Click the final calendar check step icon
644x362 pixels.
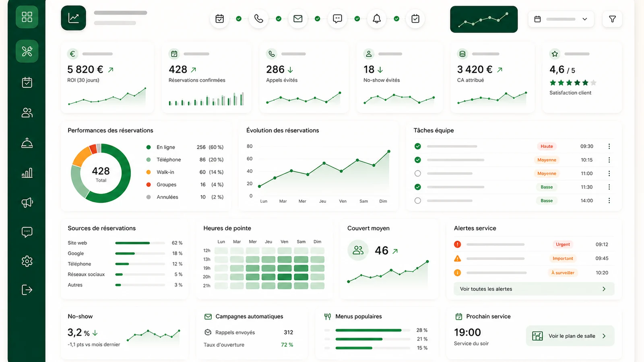click(415, 19)
